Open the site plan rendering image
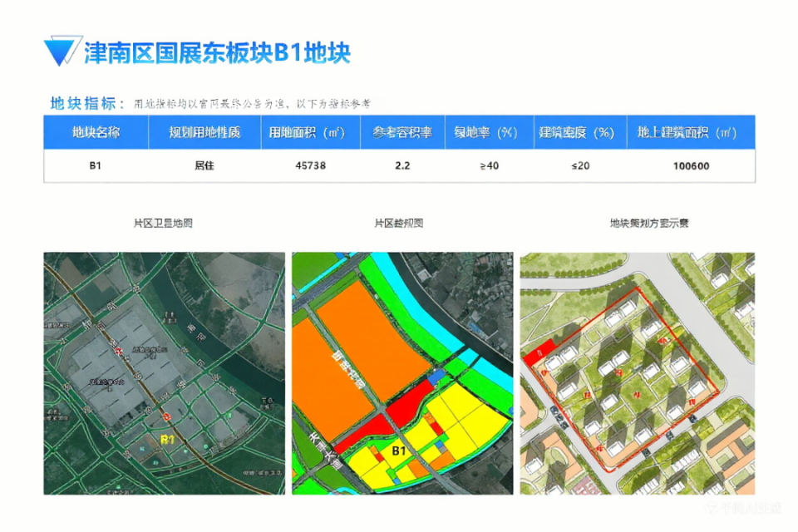Screen dimensions: 798x532 coord(638,373)
